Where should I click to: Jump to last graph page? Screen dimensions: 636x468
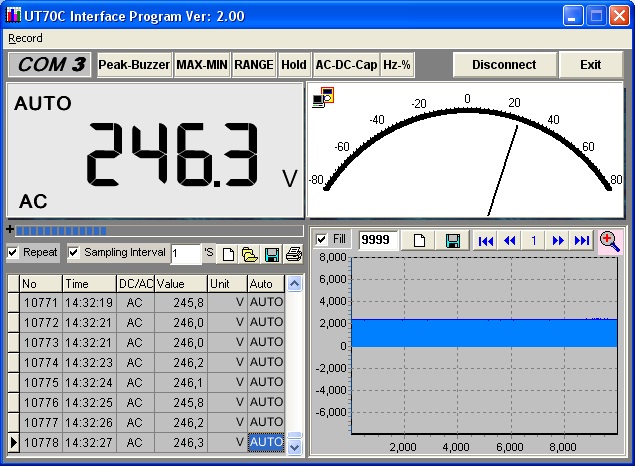(582, 241)
